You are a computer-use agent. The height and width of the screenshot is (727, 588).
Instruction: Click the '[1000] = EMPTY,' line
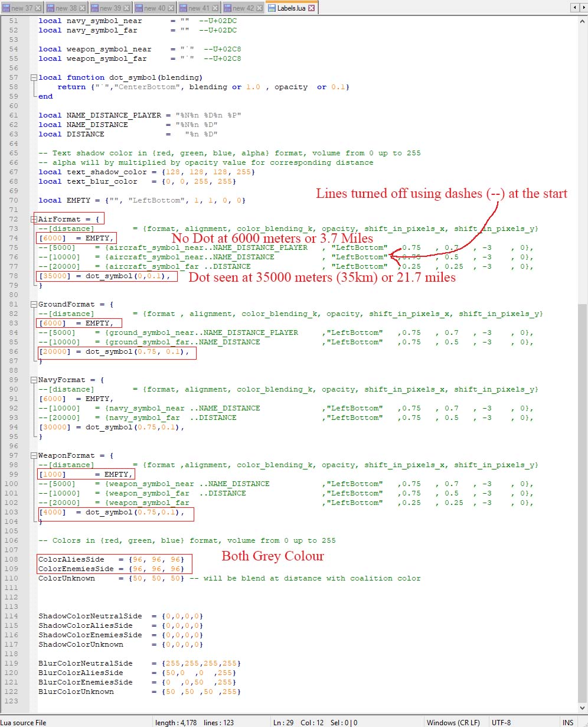point(86,474)
